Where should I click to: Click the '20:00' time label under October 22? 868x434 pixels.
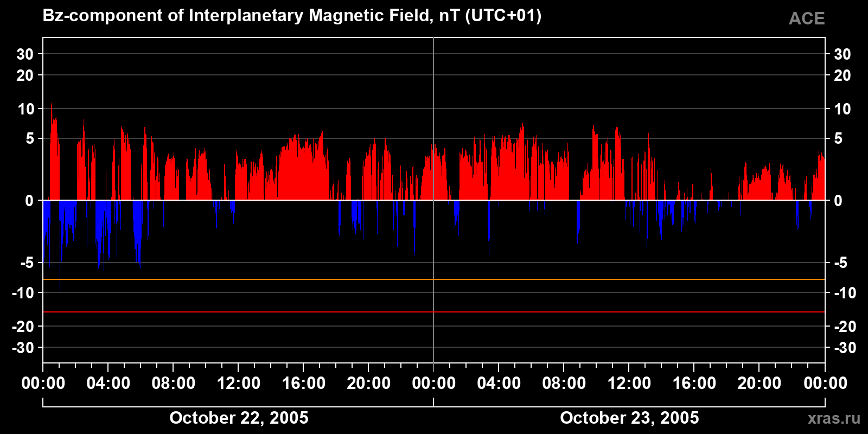point(369,383)
